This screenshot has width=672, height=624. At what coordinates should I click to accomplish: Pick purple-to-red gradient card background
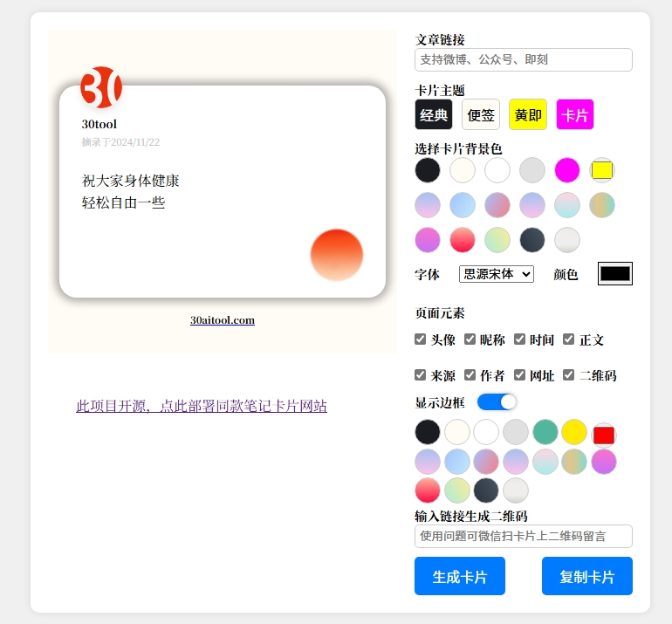coord(497,205)
